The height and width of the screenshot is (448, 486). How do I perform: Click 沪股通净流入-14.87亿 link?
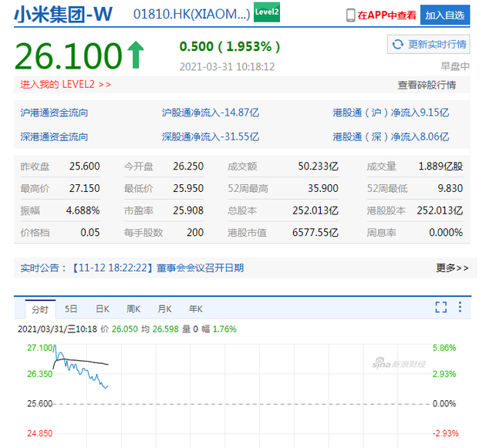[x=211, y=113]
